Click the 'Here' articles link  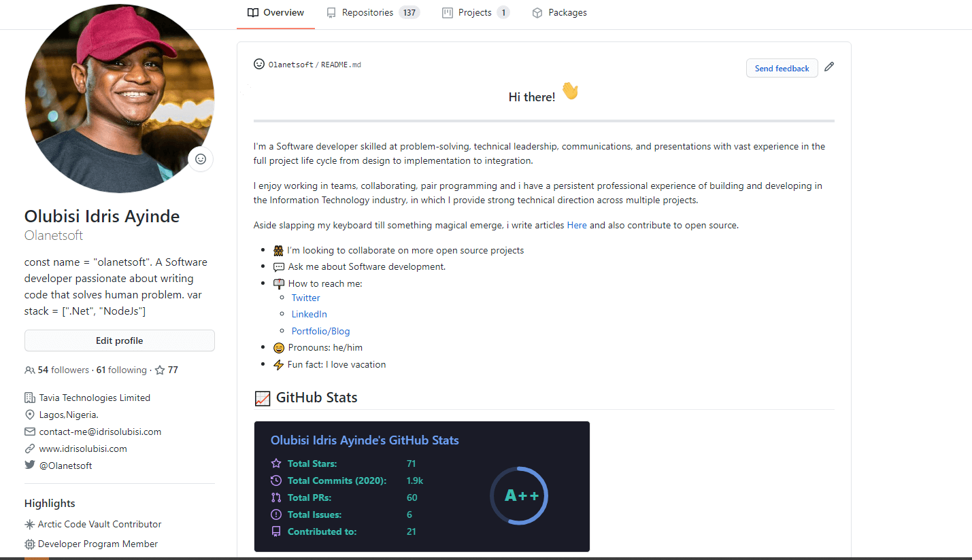coord(577,225)
